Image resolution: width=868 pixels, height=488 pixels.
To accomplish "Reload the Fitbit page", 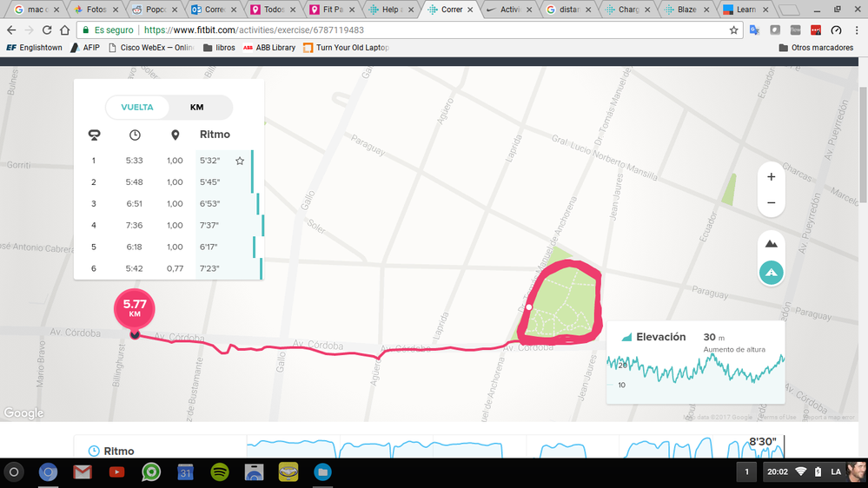I will click(x=47, y=30).
